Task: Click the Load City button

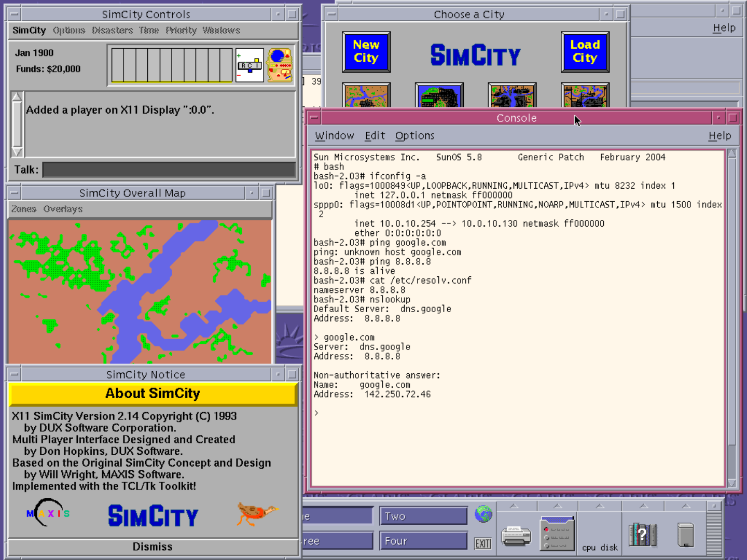Action: click(585, 52)
